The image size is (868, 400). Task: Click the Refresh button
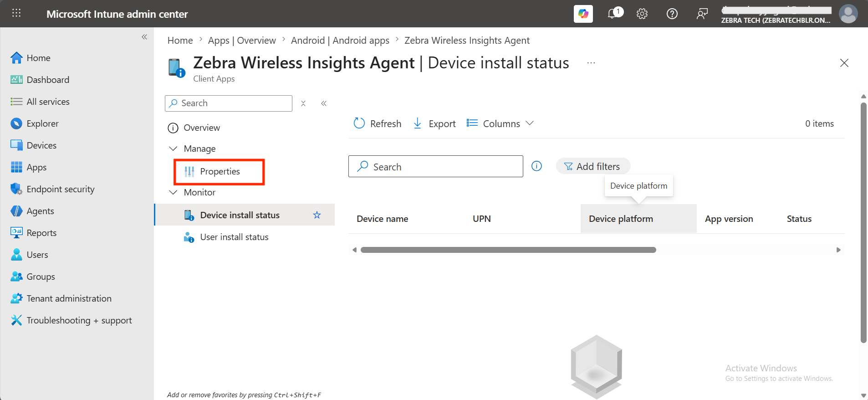[378, 123]
